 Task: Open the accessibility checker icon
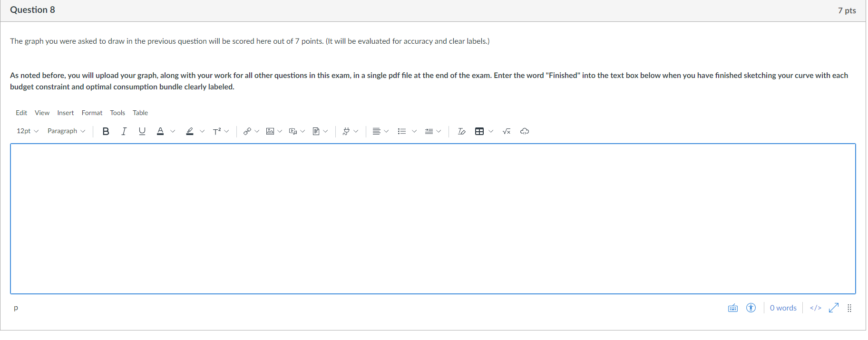pos(751,308)
